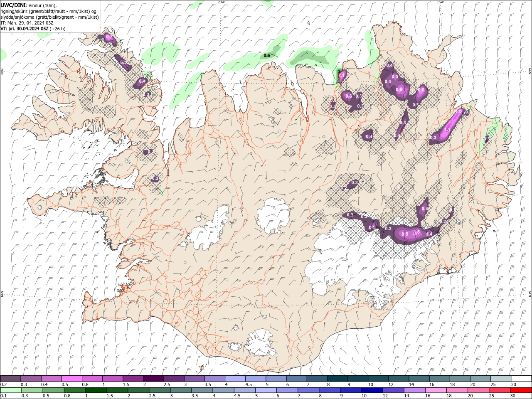Click the '0.7' snow value in the far northwest
The width and height of the screenshot is (532, 399).
point(108,37)
